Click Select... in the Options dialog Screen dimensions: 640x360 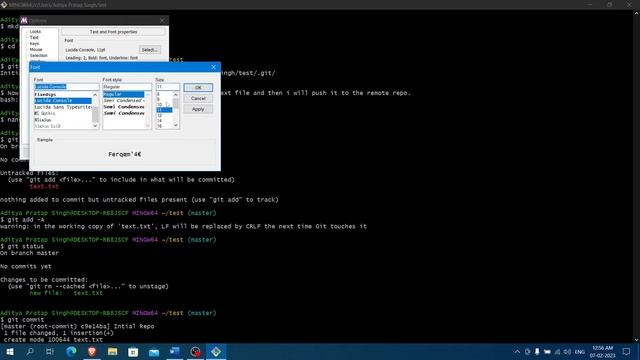149,50
